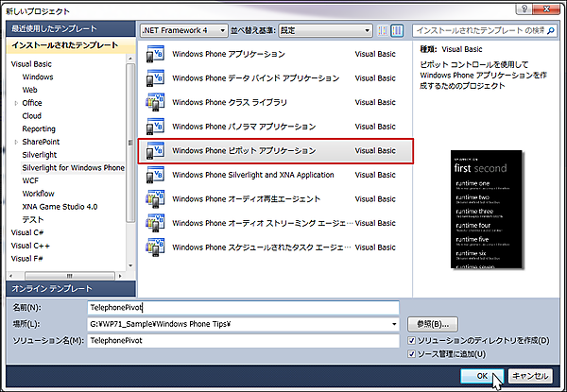The image size is (567, 392).
Task: Close the 新しいプロジェクト dialog
Action: point(546,9)
